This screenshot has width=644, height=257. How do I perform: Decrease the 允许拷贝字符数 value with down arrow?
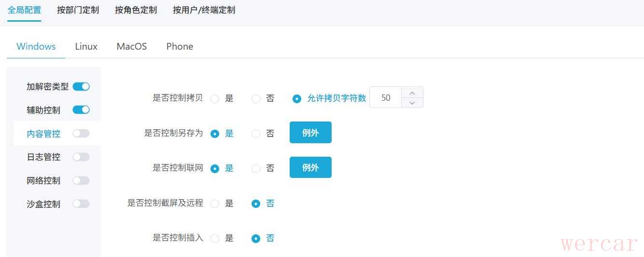[x=412, y=103]
